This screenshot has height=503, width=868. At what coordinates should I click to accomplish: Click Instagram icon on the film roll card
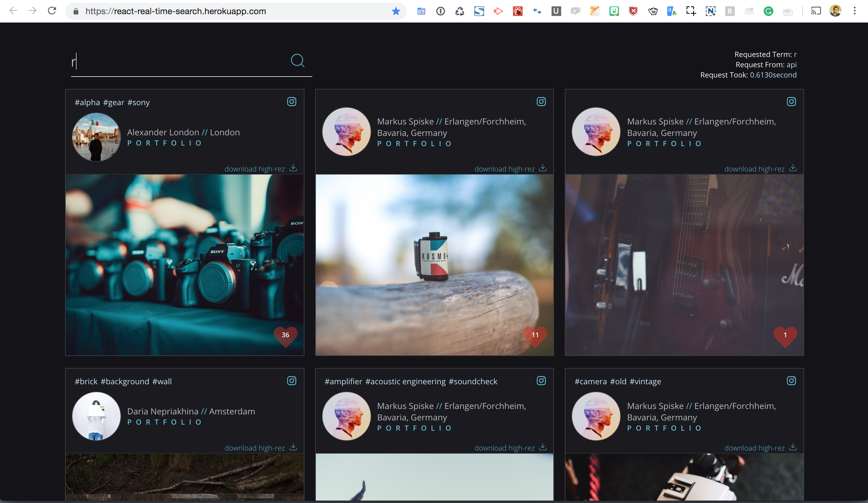(541, 102)
